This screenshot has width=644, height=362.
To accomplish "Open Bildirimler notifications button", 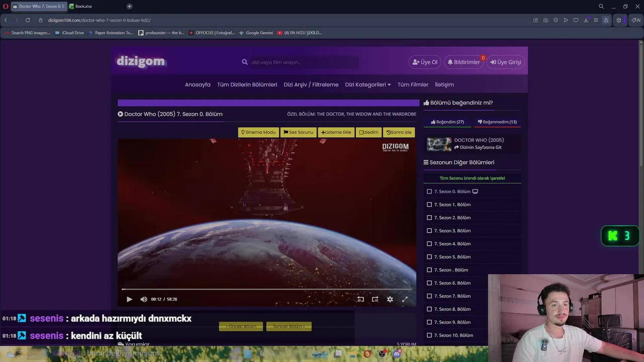I will (464, 62).
